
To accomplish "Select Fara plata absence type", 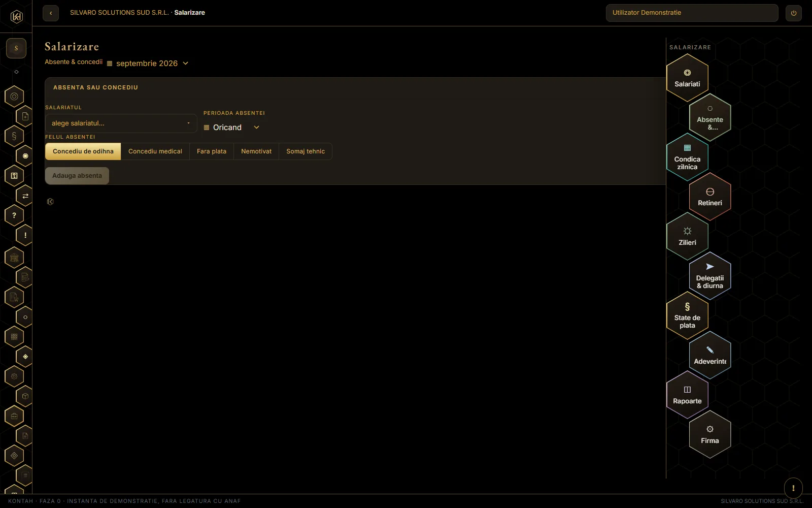I will click(212, 151).
